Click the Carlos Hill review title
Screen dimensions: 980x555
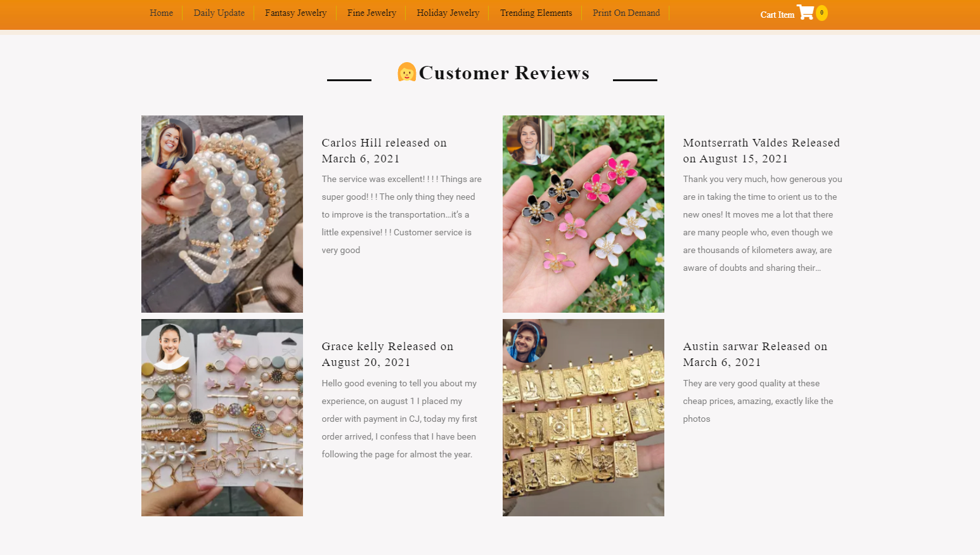(x=384, y=150)
